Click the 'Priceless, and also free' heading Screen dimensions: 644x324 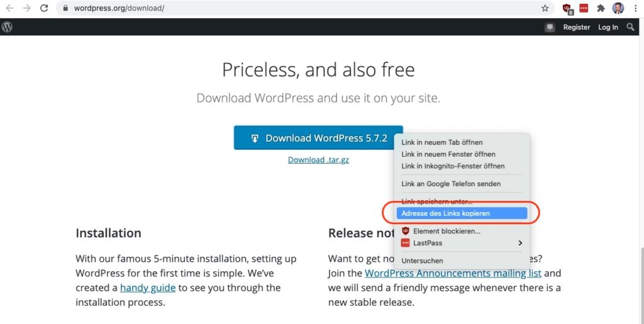(318, 70)
